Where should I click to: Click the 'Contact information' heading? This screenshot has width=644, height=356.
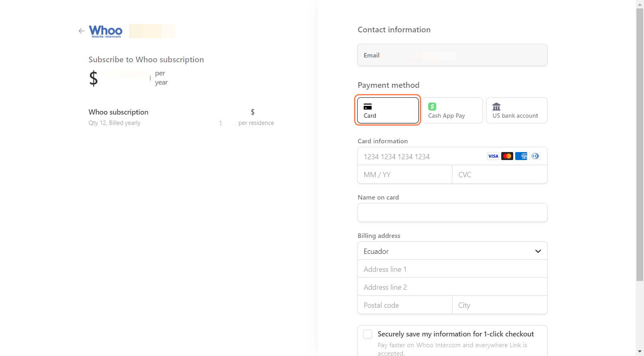click(x=394, y=30)
